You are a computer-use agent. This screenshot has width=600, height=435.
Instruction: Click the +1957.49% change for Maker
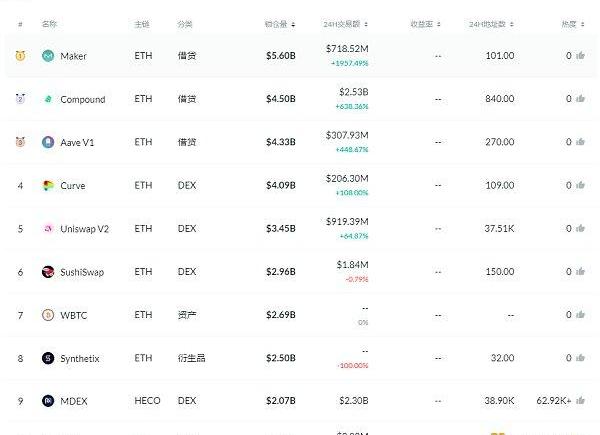350,63
